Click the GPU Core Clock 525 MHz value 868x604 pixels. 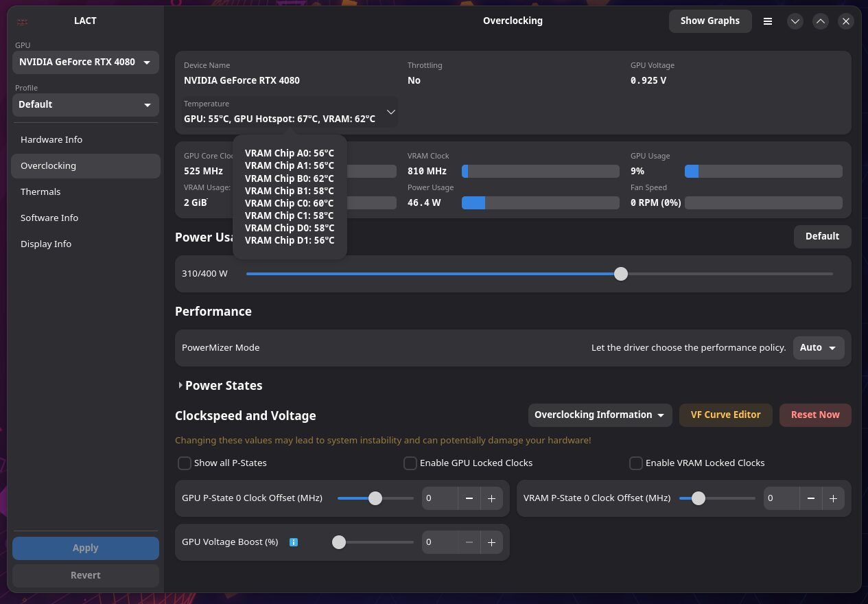pyautogui.click(x=203, y=171)
